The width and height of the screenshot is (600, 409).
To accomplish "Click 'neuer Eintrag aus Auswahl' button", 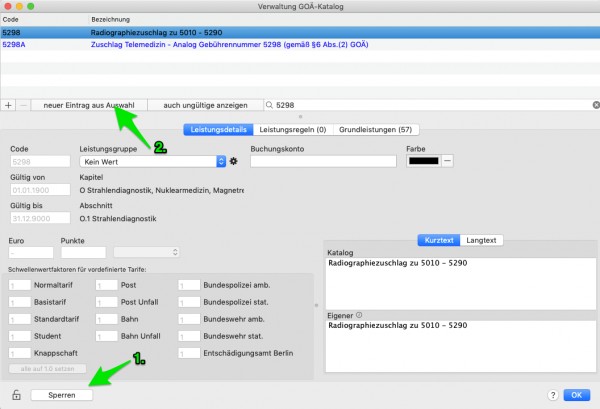I will 89,105.
